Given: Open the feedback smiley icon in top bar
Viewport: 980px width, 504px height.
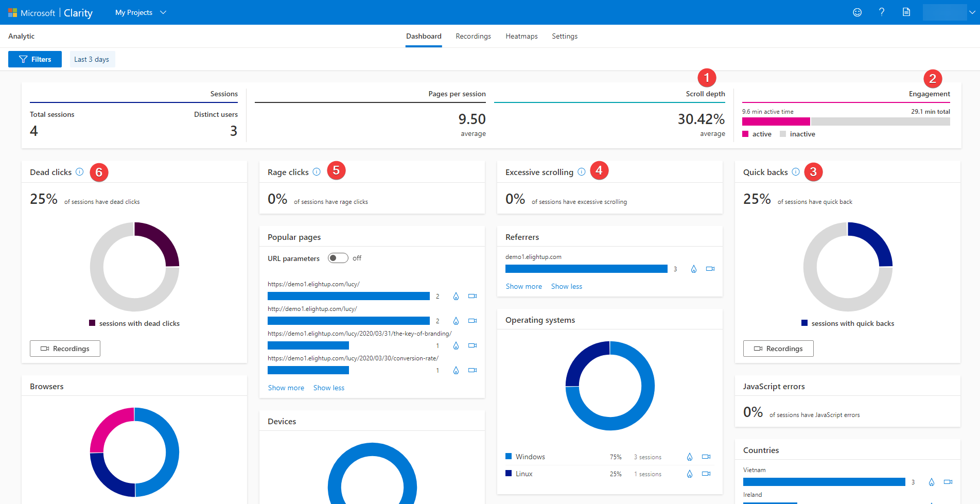Looking at the screenshot, I should click(x=857, y=12).
